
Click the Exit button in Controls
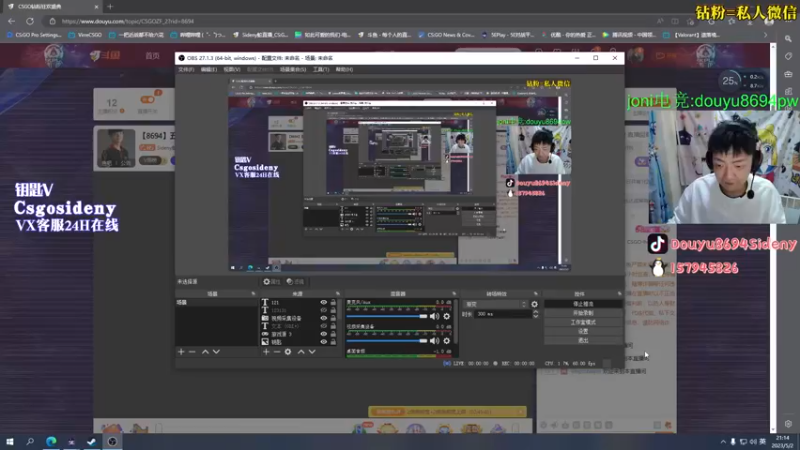(583, 340)
